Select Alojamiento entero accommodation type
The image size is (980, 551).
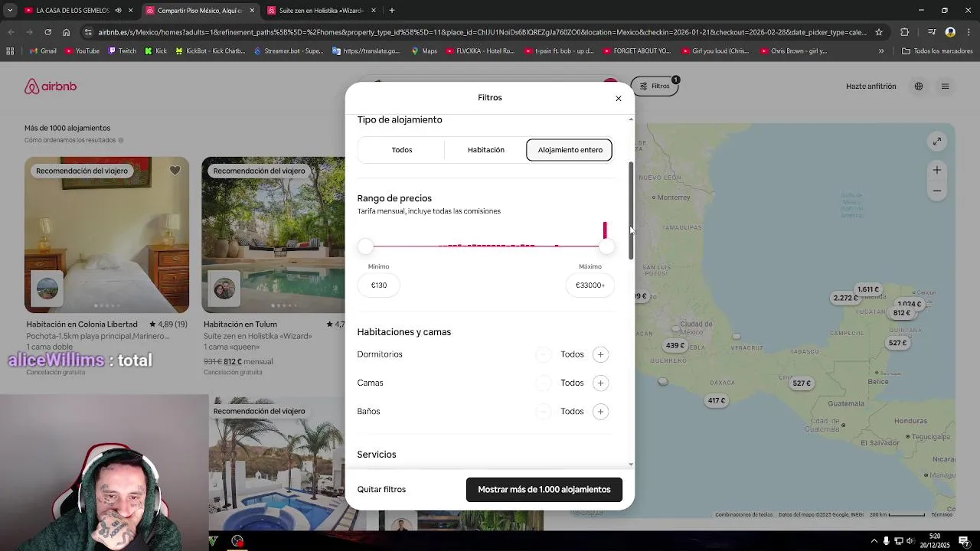tap(570, 150)
